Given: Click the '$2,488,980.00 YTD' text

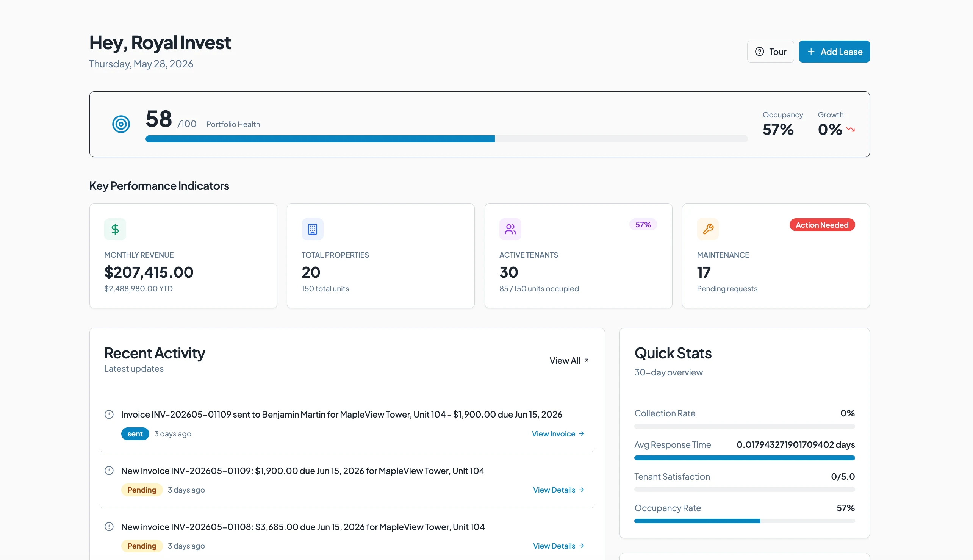Looking at the screenshot, I should point(138,288).
